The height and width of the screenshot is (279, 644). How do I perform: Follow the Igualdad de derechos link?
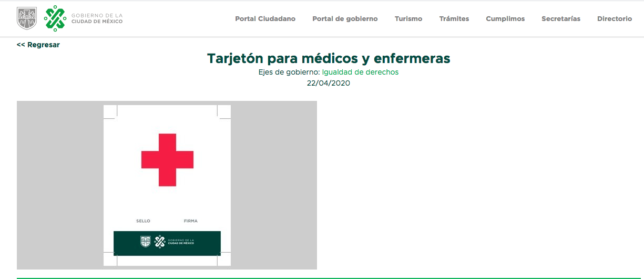[x=360, y=73]
